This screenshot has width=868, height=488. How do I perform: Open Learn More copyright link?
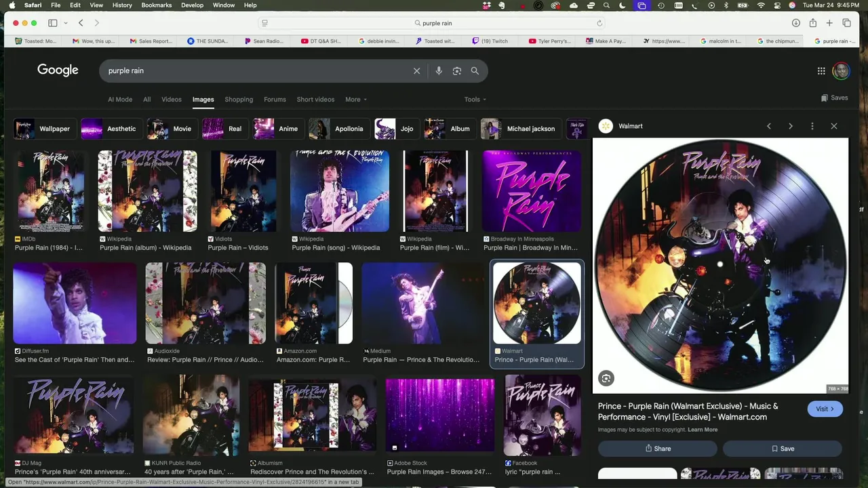(x=703, y=430)
